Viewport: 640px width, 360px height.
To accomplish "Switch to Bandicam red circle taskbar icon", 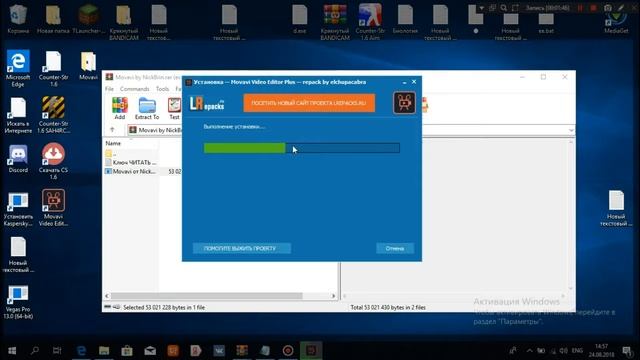I will 288,350.
